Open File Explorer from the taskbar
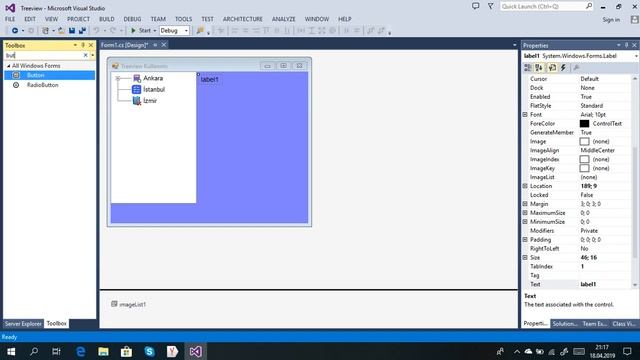This screenshot has height=360, width=640. (103, 351)
